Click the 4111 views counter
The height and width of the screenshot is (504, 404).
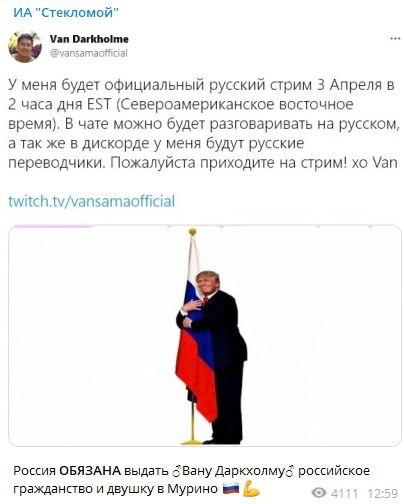point(345,493)
